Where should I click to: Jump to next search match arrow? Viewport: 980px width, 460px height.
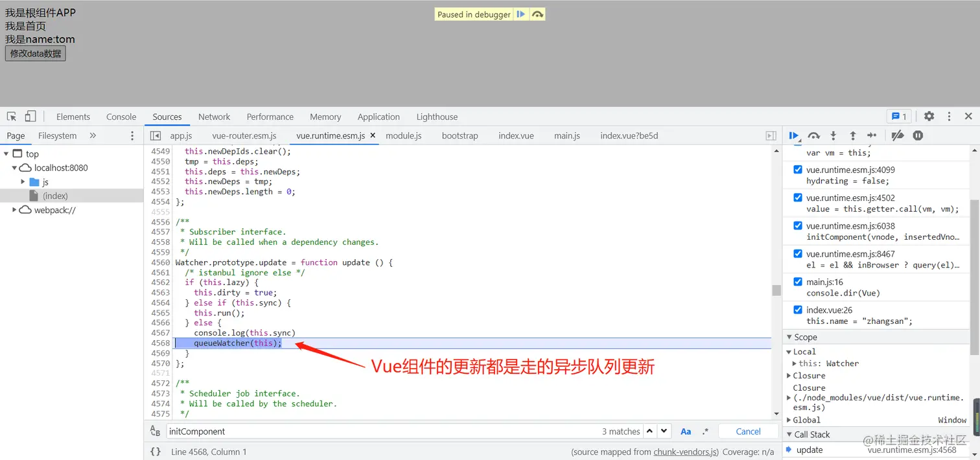coord(664,431)
